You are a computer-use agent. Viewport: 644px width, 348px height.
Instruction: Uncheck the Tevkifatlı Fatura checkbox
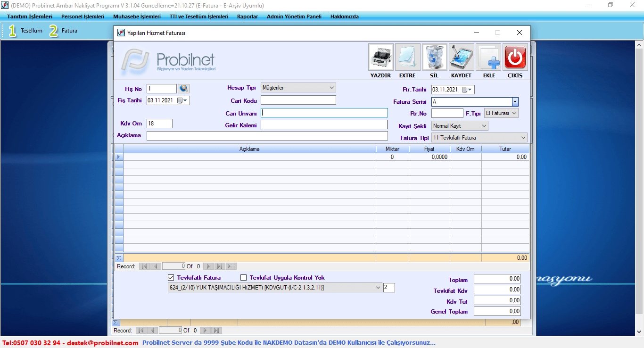[x=171, y=278]
